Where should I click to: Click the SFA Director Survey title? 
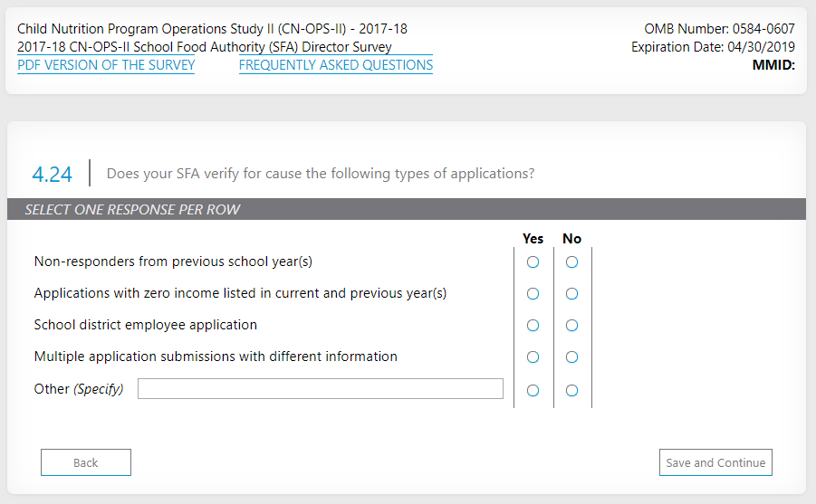pyautogui.click(x=205, y=47)
